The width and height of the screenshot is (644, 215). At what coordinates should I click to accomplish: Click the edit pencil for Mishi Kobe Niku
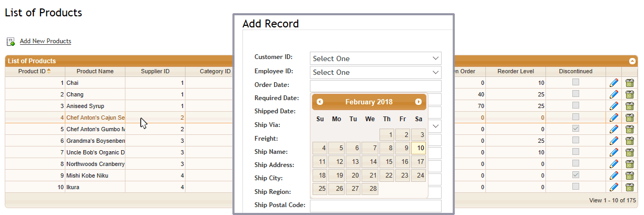614,175
